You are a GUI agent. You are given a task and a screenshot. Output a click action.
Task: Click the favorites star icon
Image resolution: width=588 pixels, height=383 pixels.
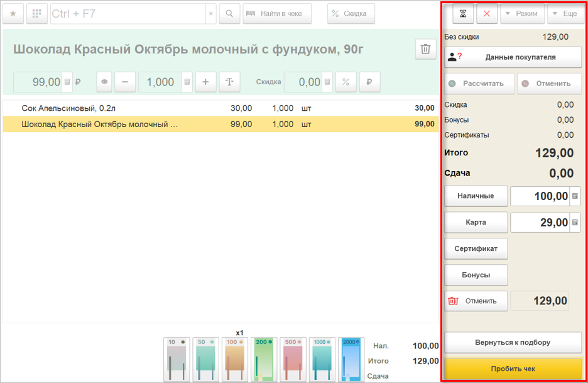tap(13, 13)
